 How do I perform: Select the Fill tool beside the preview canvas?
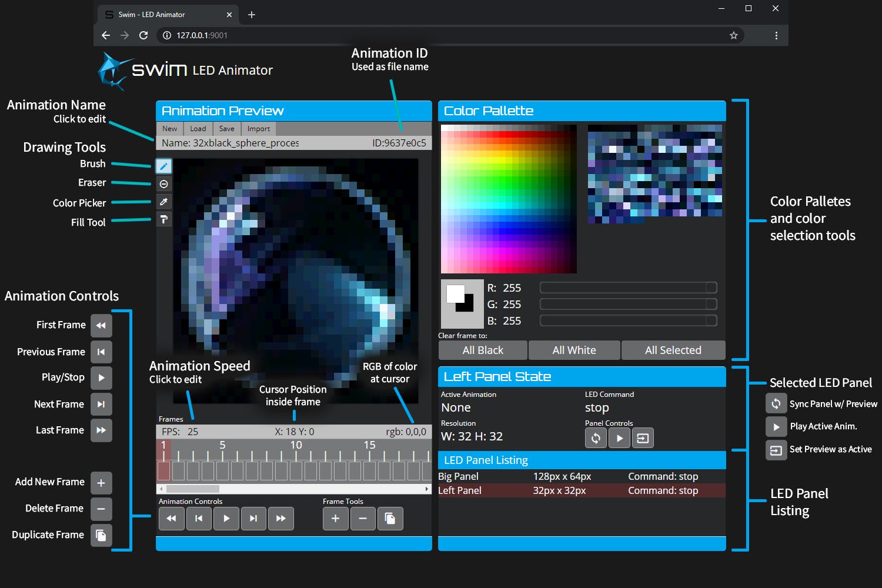coord(164,219)
